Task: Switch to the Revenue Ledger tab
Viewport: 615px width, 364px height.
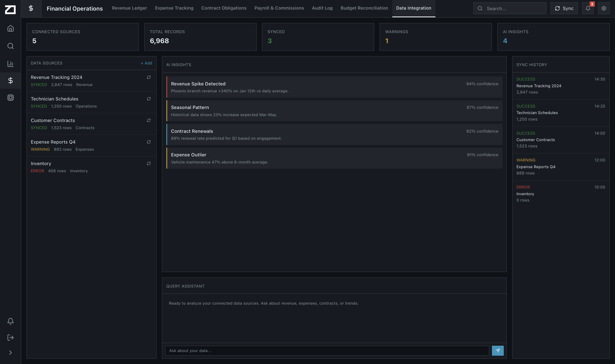Action: point(129,8)
